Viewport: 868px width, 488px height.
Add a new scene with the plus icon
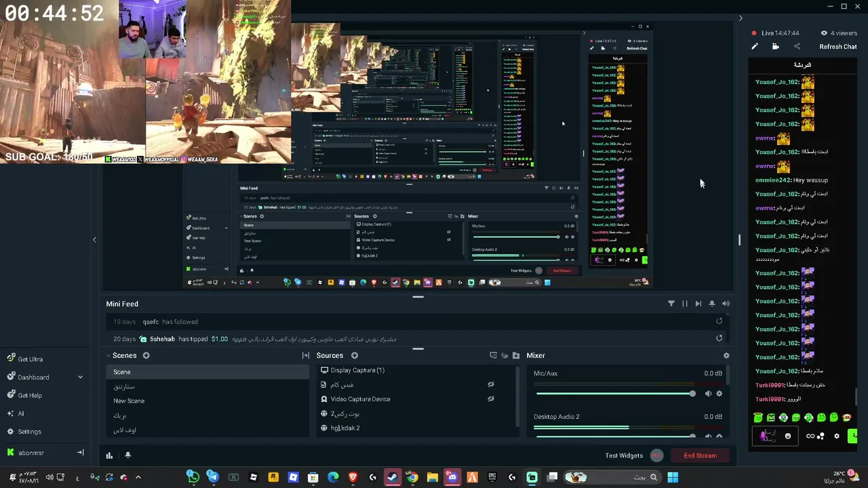tap(146, 355)
